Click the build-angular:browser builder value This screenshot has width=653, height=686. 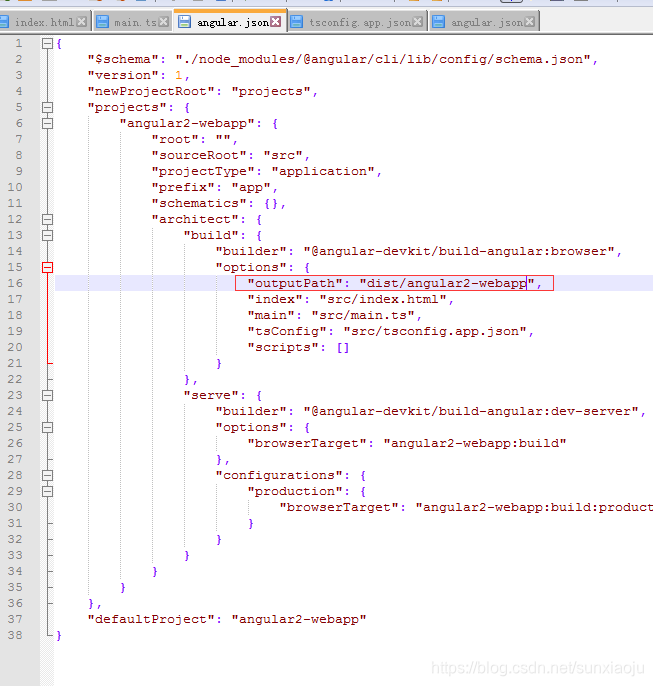pos(459,252)
